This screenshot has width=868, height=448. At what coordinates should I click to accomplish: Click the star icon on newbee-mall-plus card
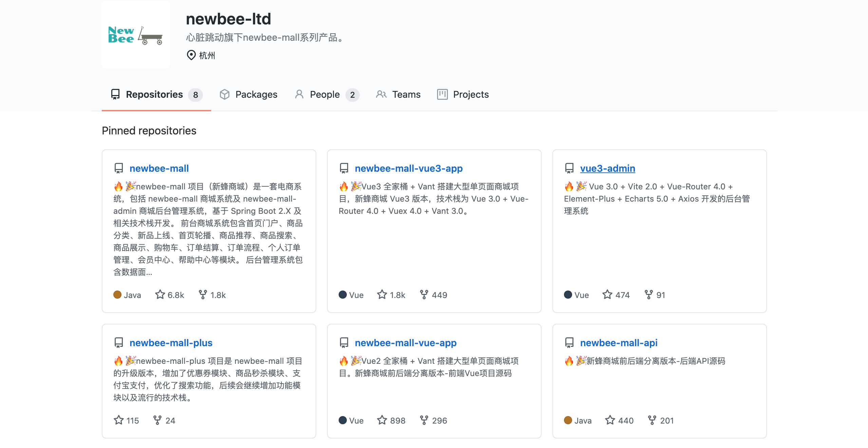click(118, 420)
